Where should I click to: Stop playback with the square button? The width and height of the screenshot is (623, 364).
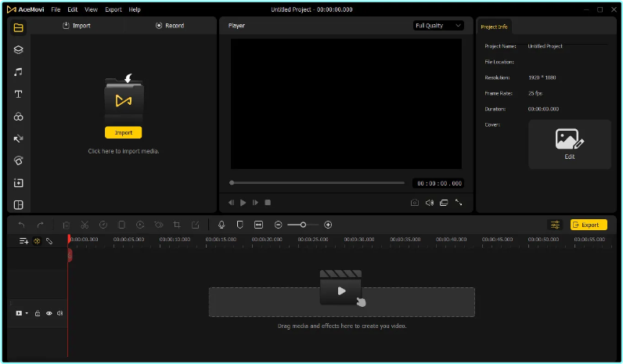tap(268, 203)
